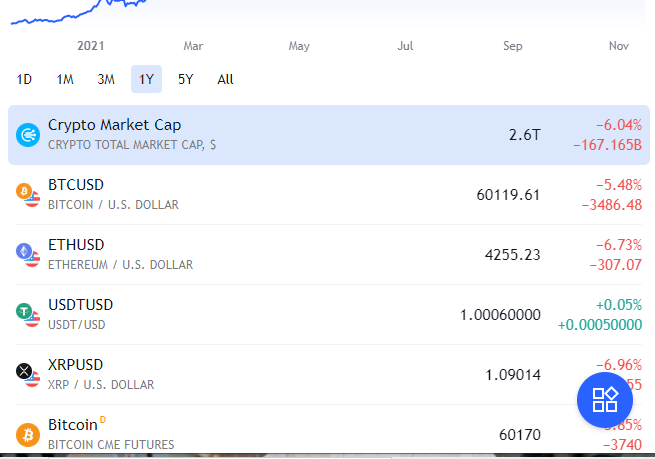The width and height of the screenshot is (655, 459).
Task: Click the +0.00050000 USDTUSD change
Action: pyautogui.click(x=600, y=325)
